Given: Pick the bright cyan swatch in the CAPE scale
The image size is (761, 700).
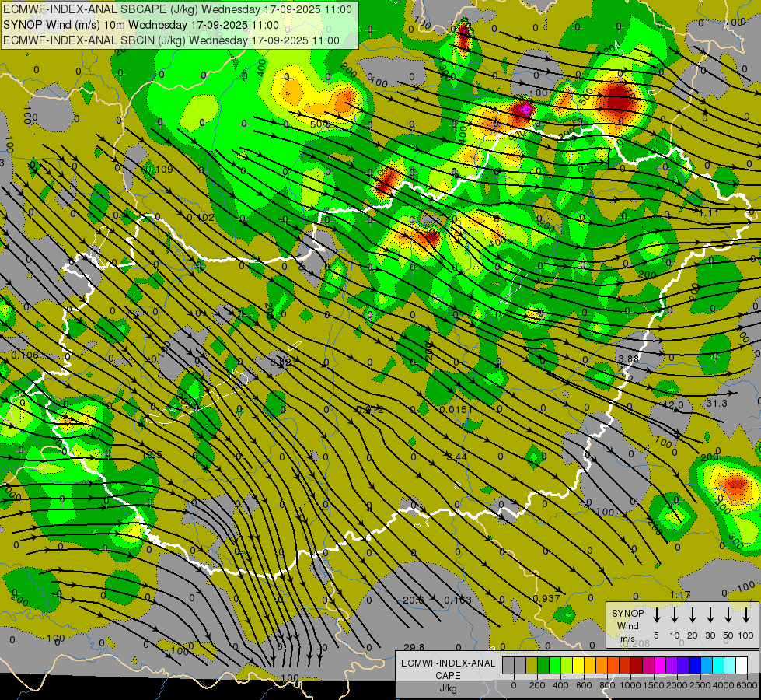Looking at the screenshot, I should [x=718, y=666].
